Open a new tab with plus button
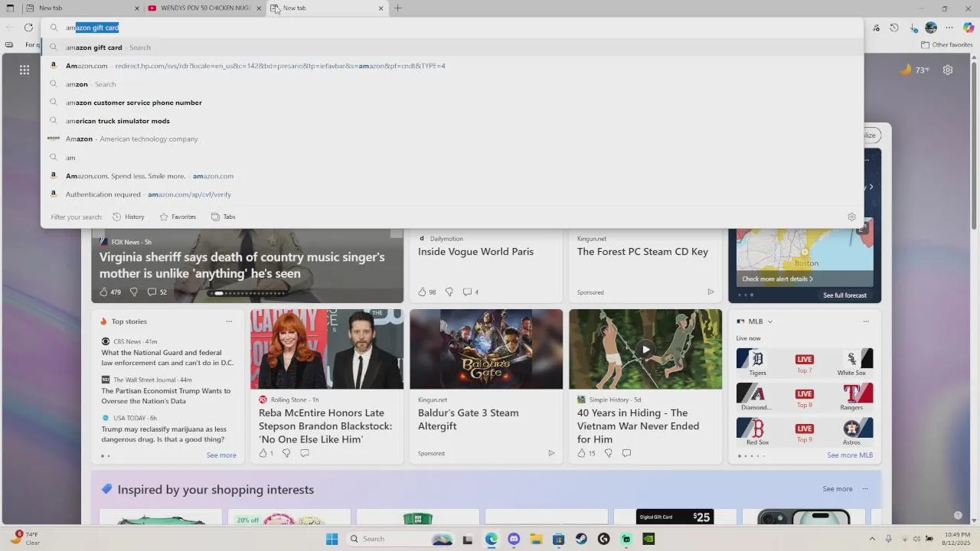This screenshot has width=980, height=551. pos(398,8)
